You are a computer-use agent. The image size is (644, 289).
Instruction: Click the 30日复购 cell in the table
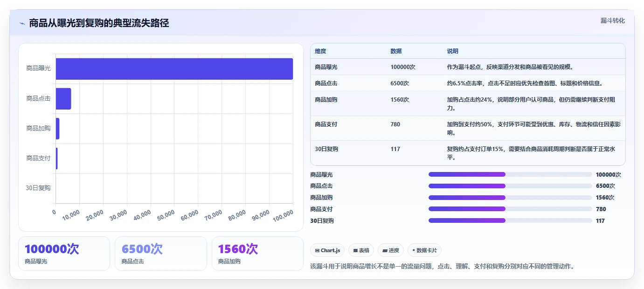click(x=326, y=149)
